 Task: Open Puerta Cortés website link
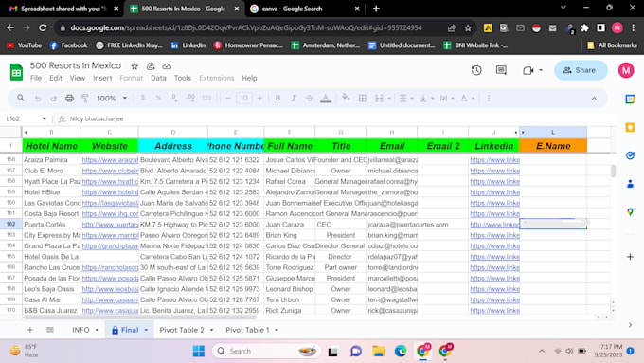tap(110, 225)
